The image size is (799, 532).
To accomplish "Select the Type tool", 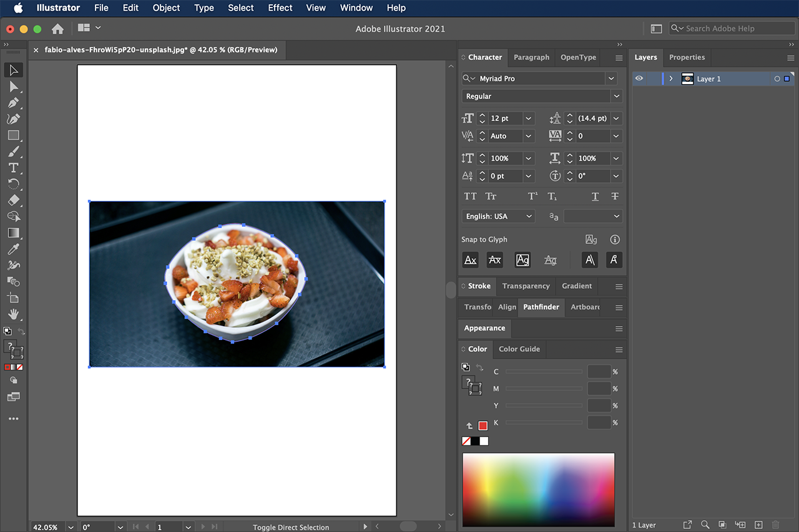I will point(14,168).
